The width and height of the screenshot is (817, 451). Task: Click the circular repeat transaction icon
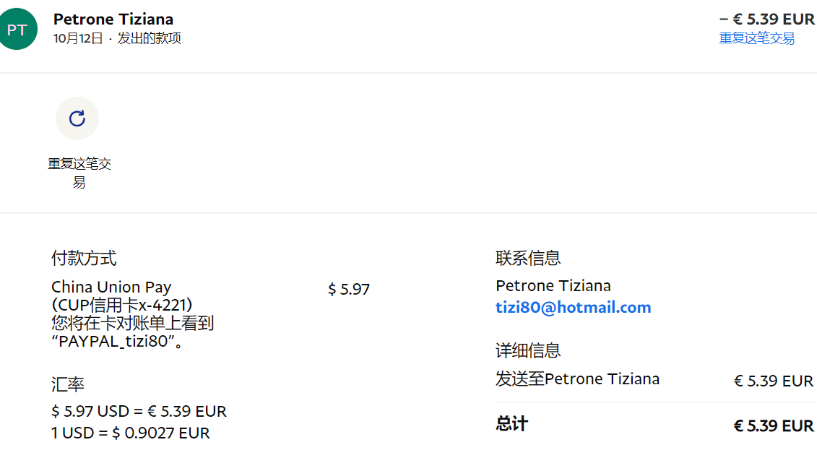tap(77, 119)
